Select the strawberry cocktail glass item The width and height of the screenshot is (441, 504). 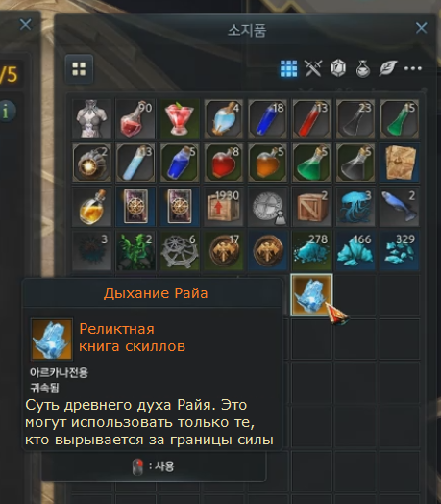click(x=180, y=118)
